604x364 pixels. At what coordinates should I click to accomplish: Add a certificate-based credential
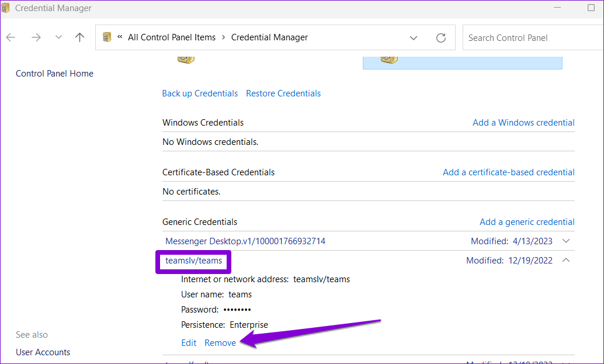509,172
